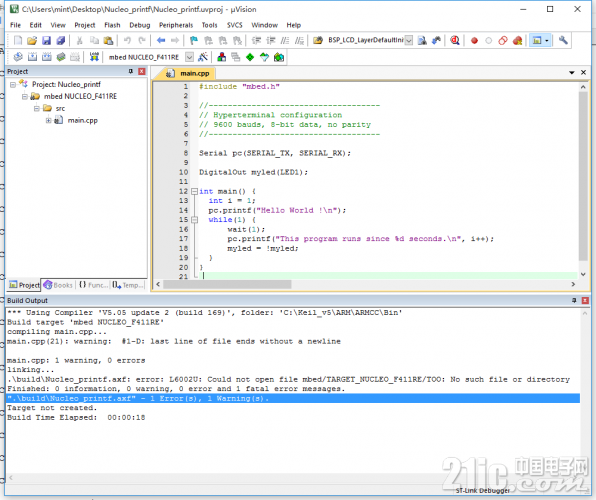Save the current file with the floppy-disk icon
The width and height of the screenshot is (596, 500).
(46, 40)
